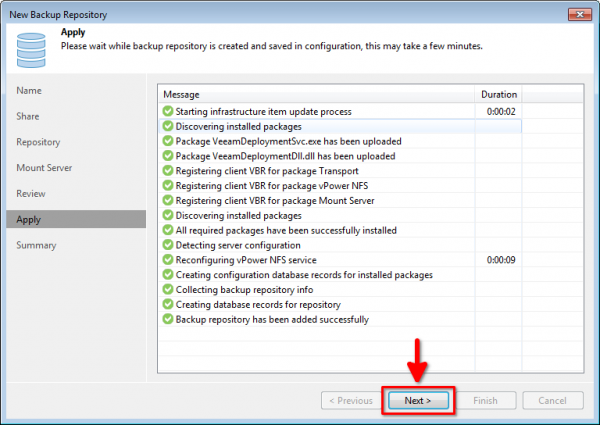Switch to the Mount Server step
Viewport: 600px width, 425px height.
44,168
